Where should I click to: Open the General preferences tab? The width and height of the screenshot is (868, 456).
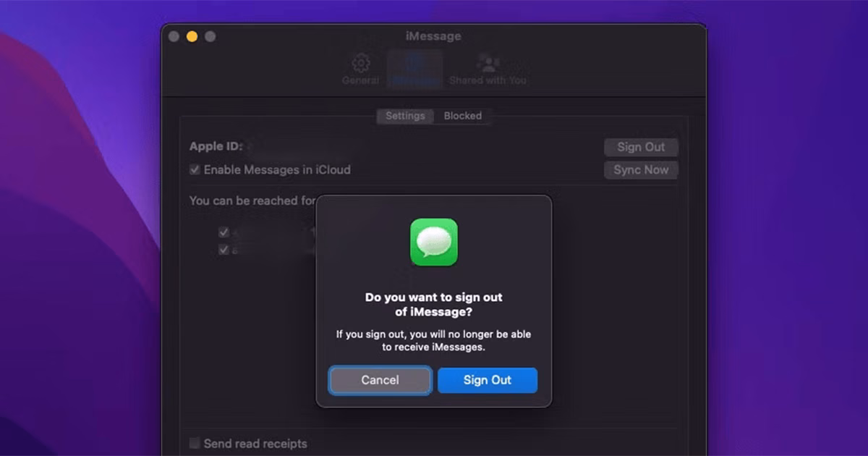[x=360, y=70]
